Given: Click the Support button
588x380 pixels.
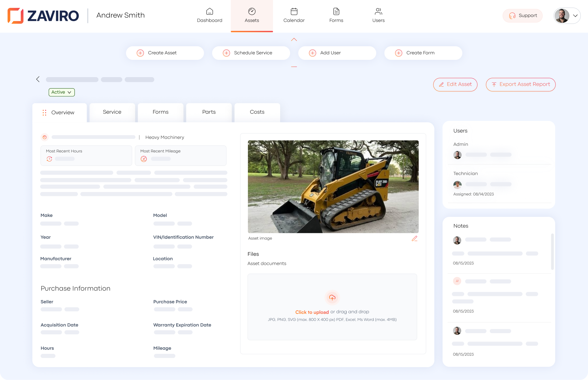Looking at the screenshot, I should click(x=522, y=16).
